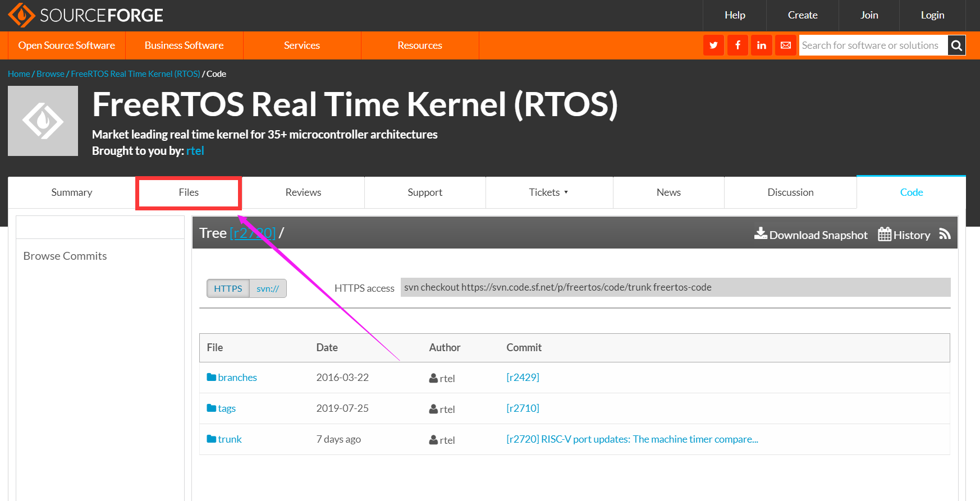The height and width of the screenshot is (501, 980).
Task: Click author rtel in trunk row
Action: click(x=442, y=440)
